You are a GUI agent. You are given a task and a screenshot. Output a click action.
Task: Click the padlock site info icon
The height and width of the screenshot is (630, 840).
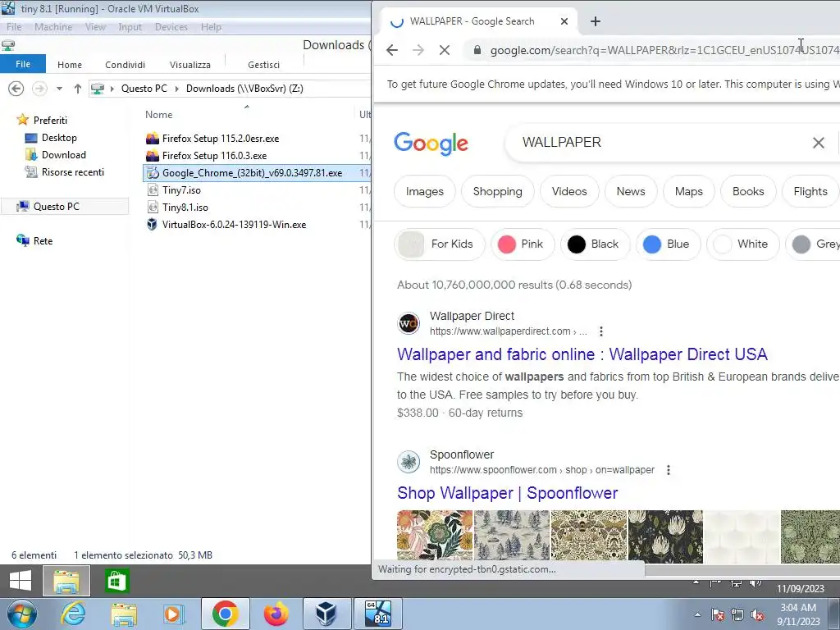pos(477,50)
